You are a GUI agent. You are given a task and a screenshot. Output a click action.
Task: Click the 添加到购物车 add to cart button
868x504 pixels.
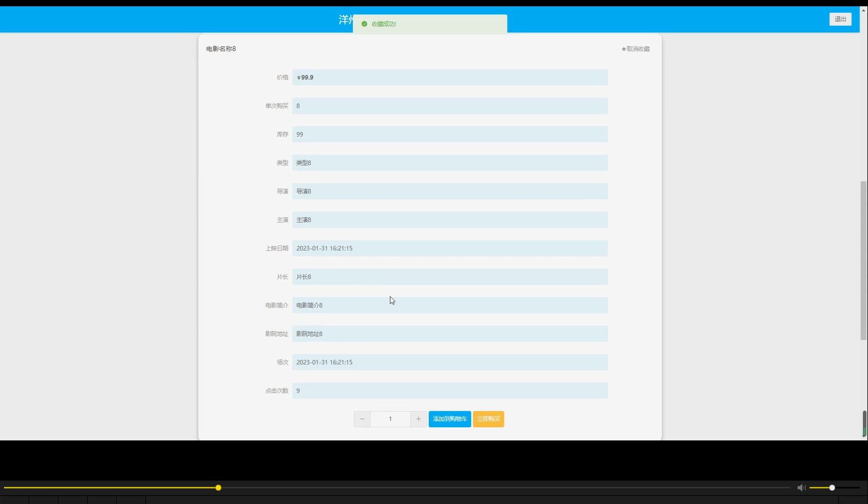(449, 419)
